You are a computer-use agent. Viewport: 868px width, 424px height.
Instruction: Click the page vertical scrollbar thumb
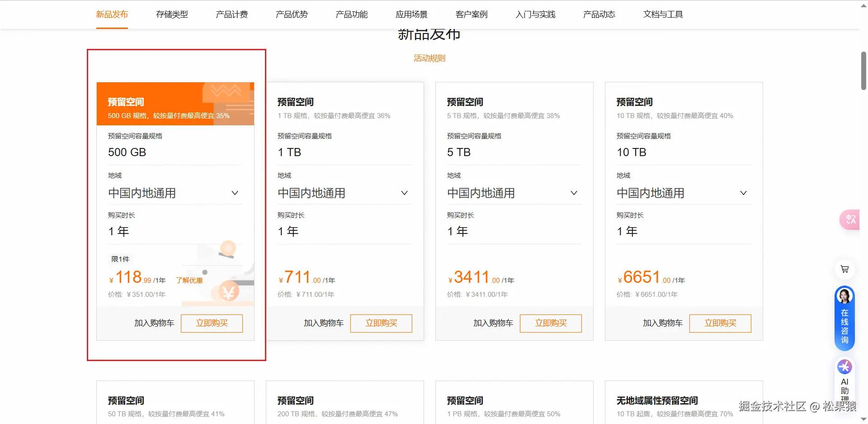tap(863, 71)
